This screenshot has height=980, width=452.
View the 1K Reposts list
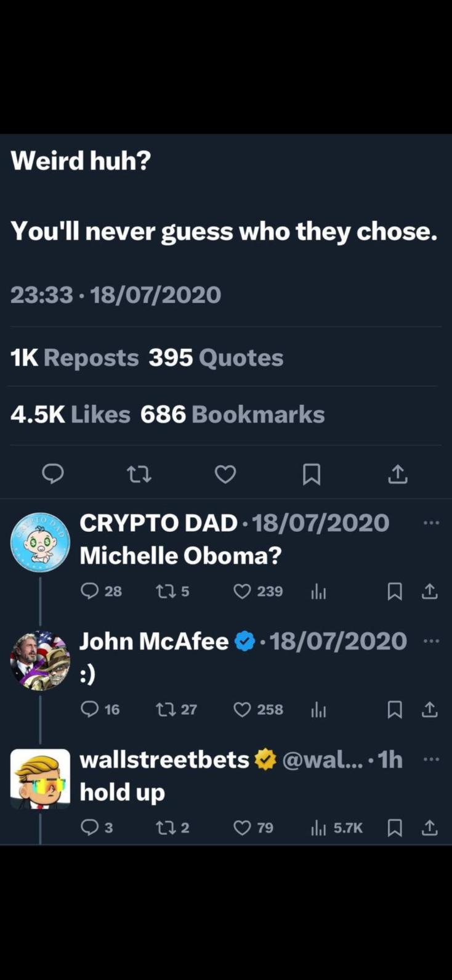[75, 357]
